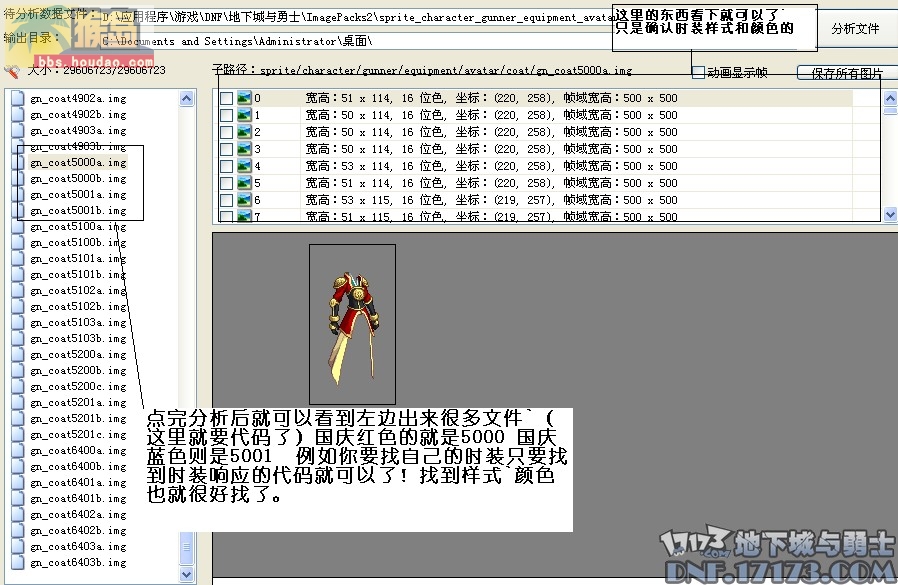The image size is (898, 585).
Task: Check the checkbox for frame 5
Action: (226, 183)
